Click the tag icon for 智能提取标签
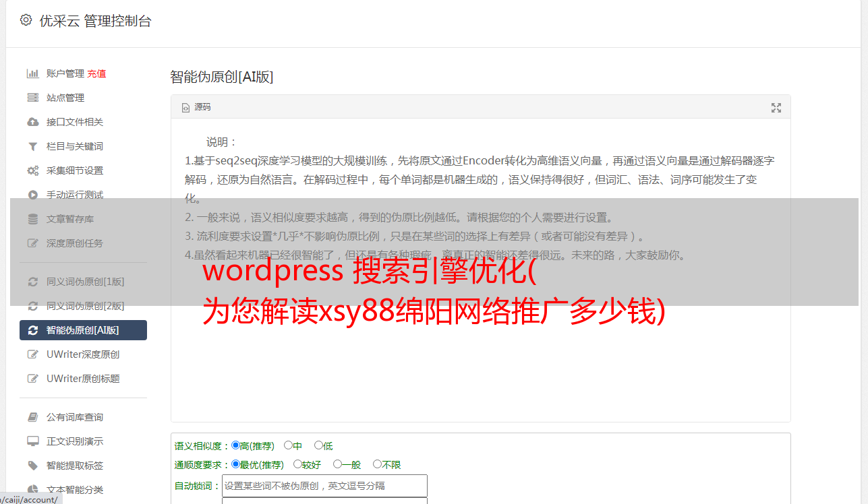The image size is (868, 504). [x=32, y=466]
